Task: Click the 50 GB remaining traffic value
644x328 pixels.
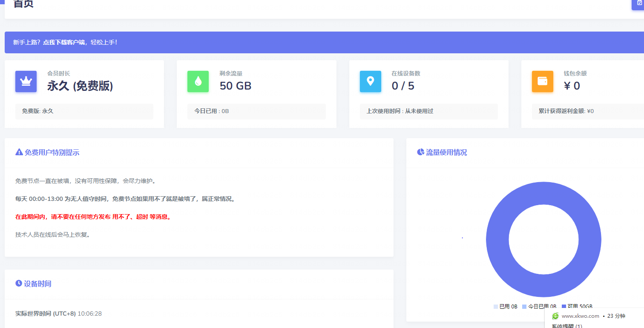Action: [x=236, y=86]
